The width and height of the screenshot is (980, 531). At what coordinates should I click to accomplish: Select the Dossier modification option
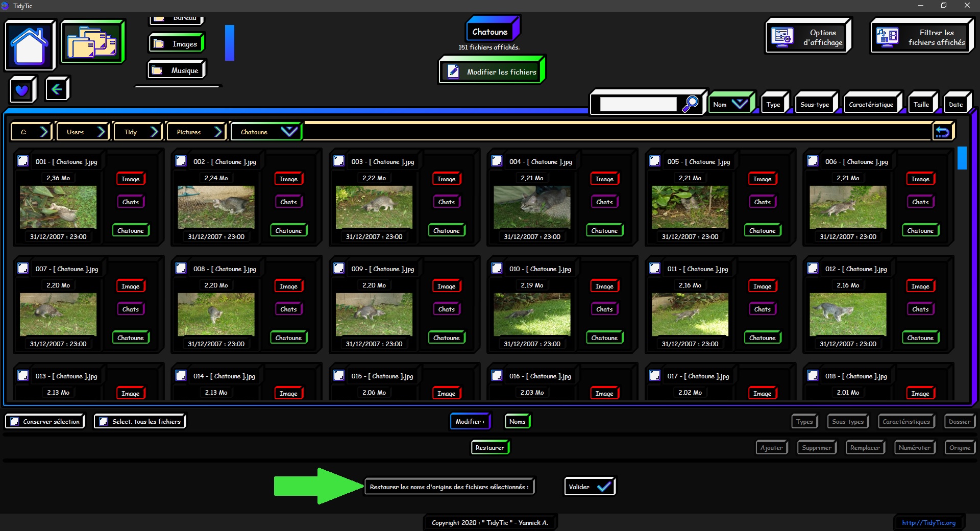coord(960,421)
